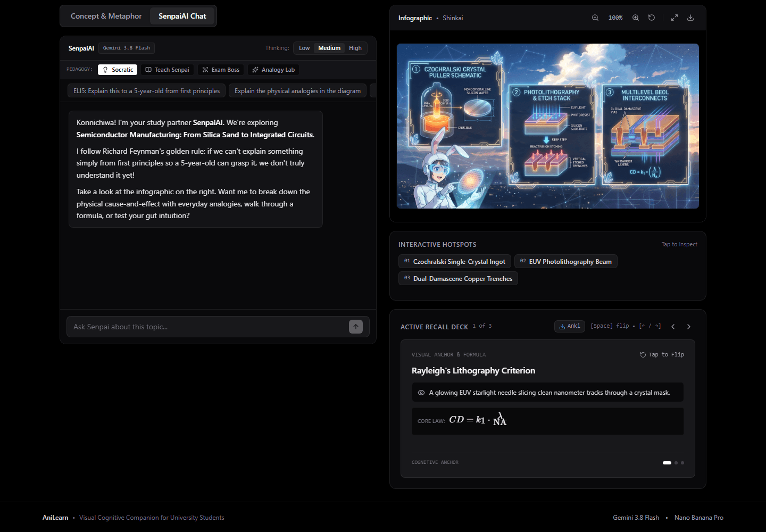Click the infographic image

pos(548,126)
